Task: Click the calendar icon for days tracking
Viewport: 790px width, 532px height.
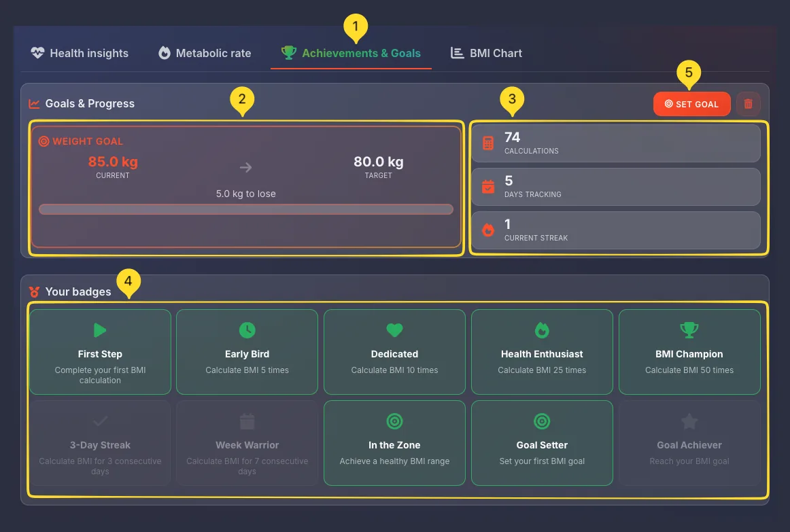Action: [x=488, y=186]
